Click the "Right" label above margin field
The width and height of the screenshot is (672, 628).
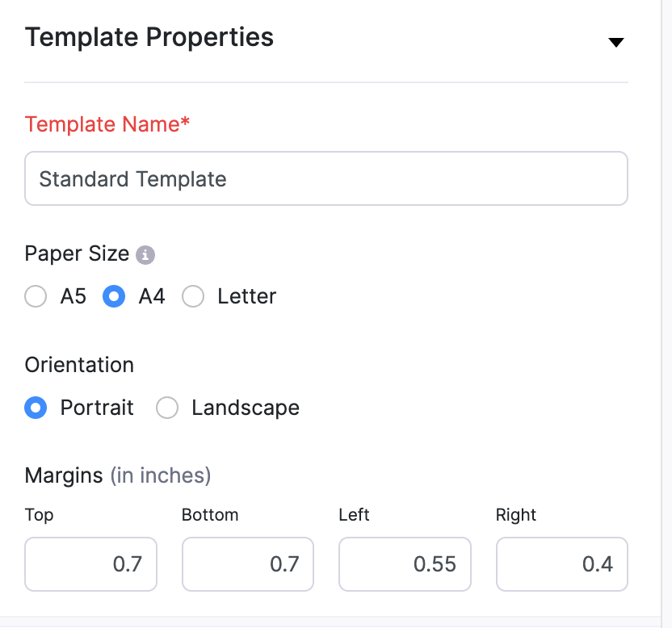[516, 515]
